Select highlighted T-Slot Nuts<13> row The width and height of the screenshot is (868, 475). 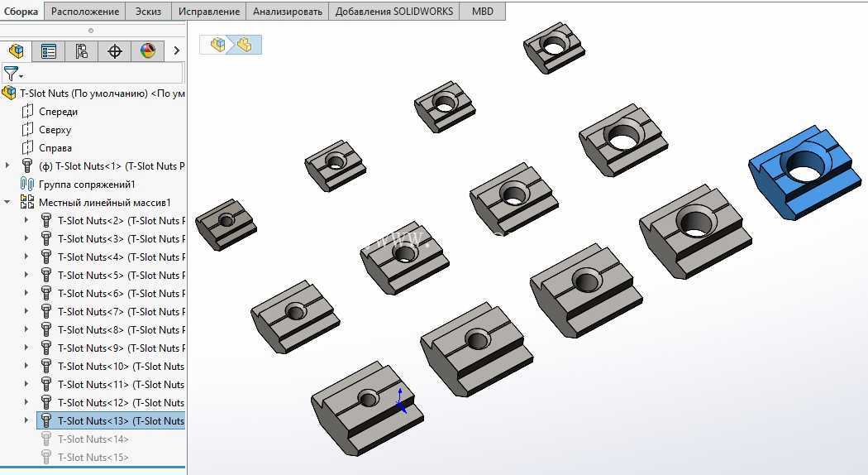click(112, 420)
